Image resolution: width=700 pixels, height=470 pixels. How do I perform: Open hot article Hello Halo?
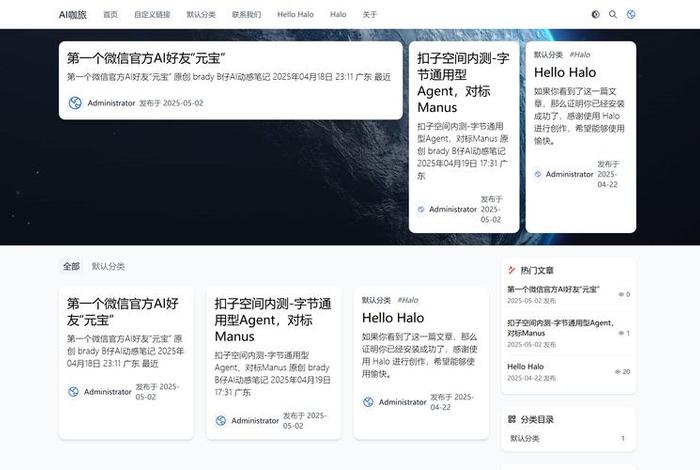tap(525, 366)
